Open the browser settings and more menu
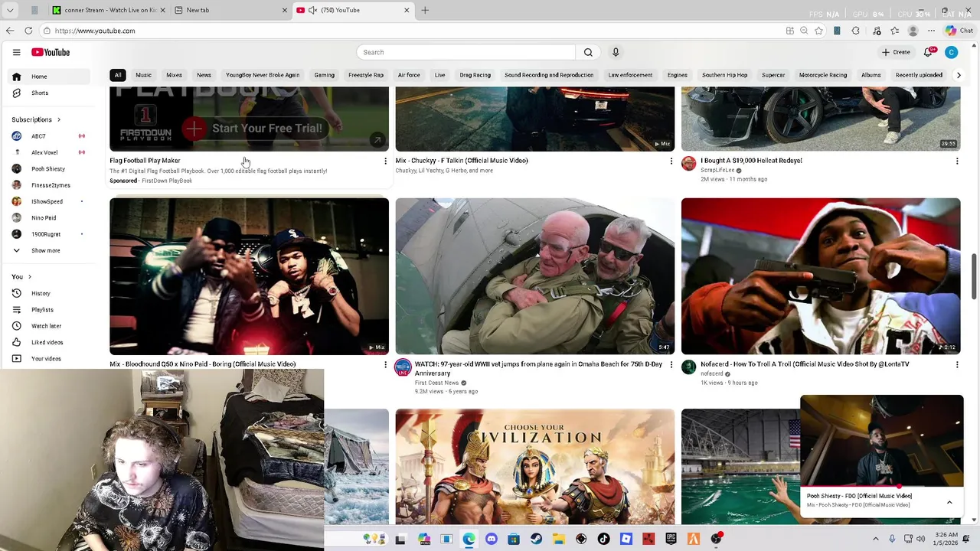This screenshot has height=551, width=980. [x=931, y=31]
